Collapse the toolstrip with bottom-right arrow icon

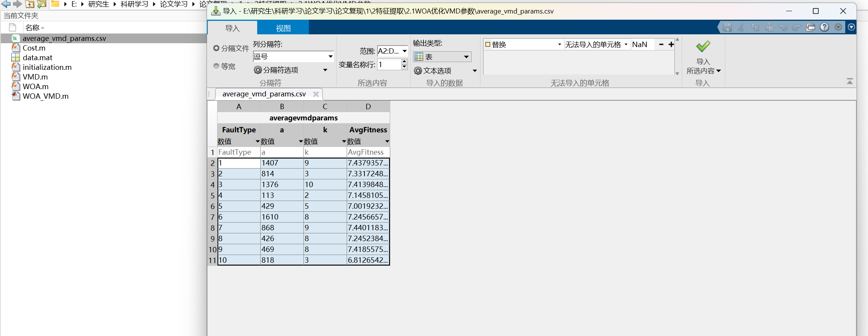click(850, 81)
